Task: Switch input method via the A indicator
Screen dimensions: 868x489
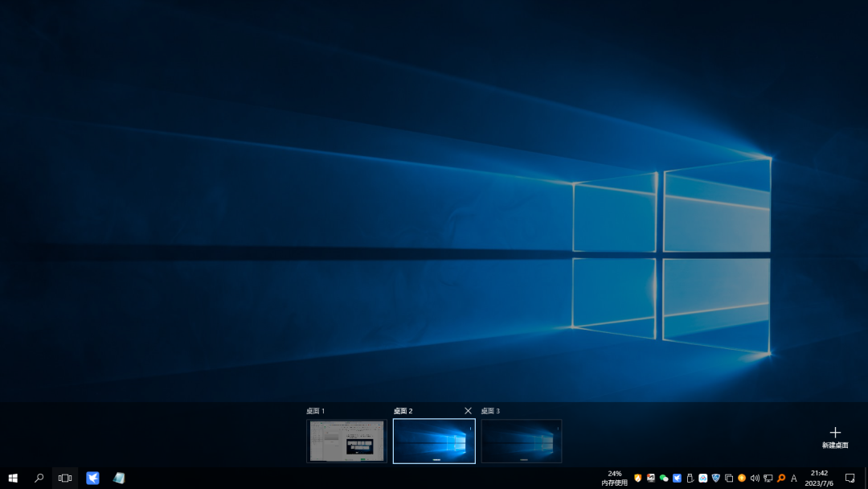Action: pos(794,478)
